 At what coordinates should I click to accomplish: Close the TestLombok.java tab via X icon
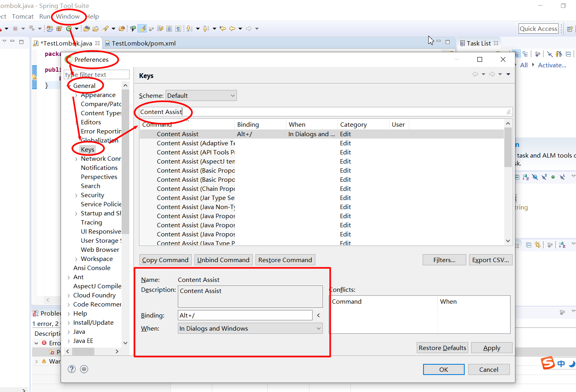[97, 43]
